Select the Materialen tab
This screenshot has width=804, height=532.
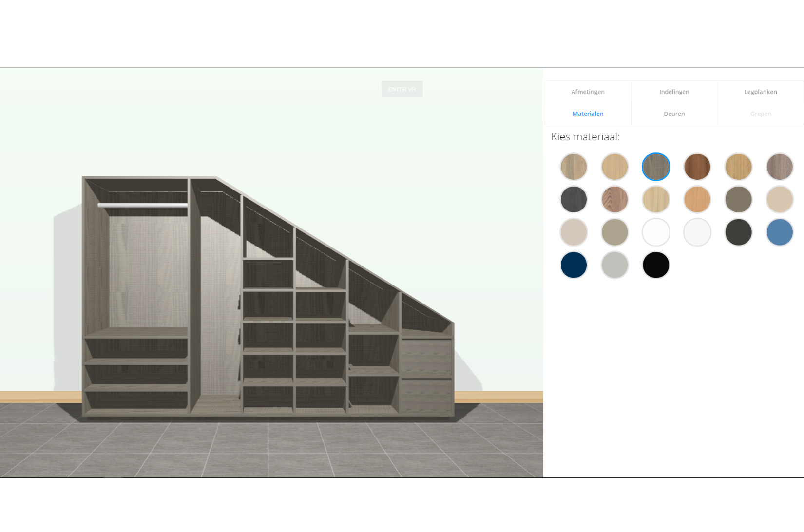click(588, 114)
